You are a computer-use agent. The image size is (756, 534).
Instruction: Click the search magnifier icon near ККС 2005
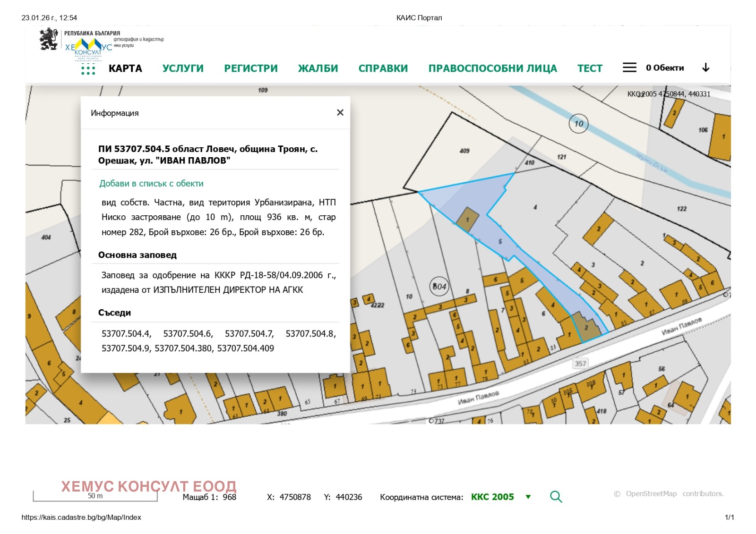point(556,497)
